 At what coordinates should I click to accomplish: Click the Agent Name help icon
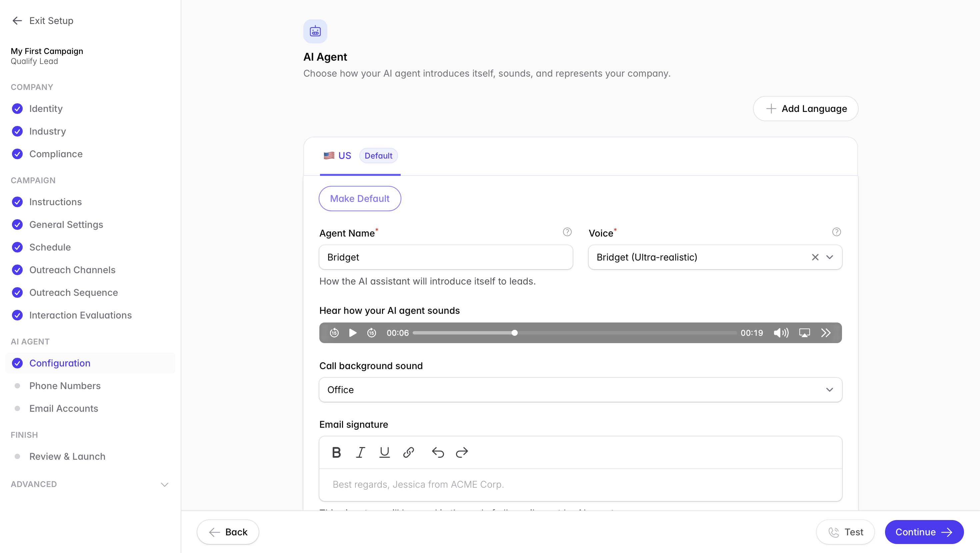click(x=567, y=232)
